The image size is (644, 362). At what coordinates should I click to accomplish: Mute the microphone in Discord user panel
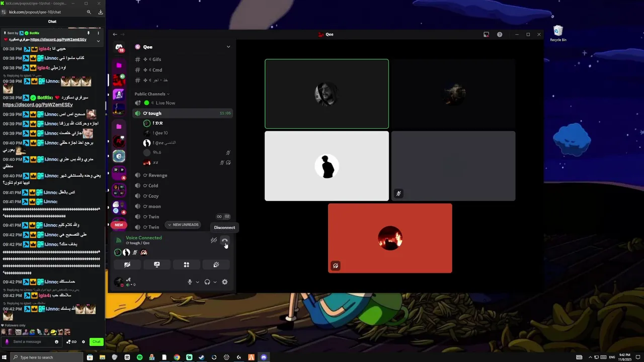click(x=190, y=282)
